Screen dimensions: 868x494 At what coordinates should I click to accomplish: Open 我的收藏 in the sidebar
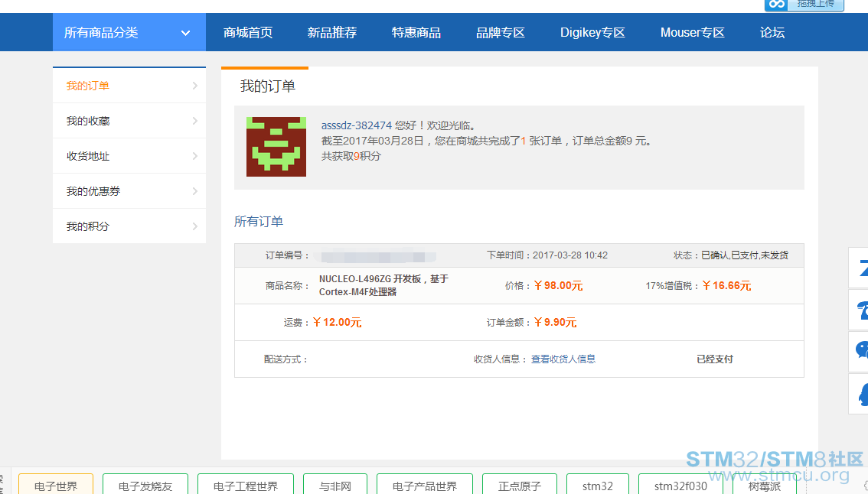[129, 121]
